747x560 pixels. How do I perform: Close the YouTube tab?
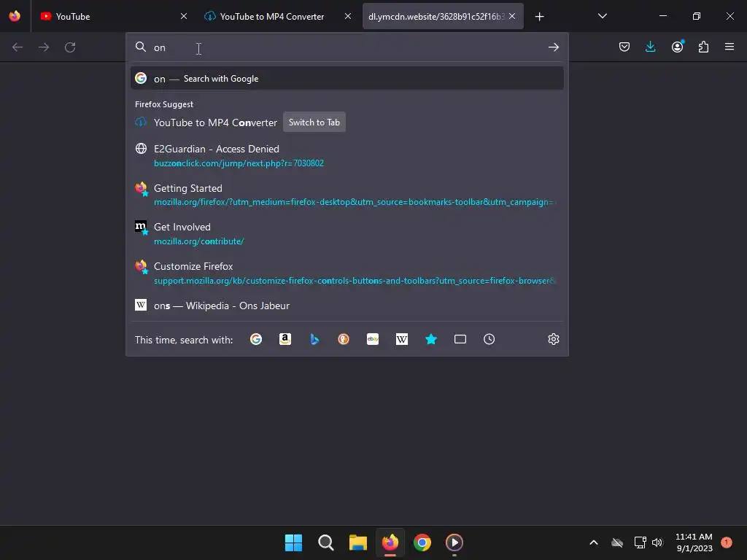[x=184, y=16]
